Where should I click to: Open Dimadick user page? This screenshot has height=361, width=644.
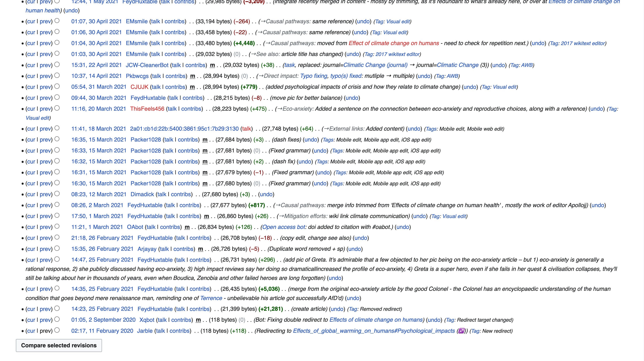pos(142,194)
